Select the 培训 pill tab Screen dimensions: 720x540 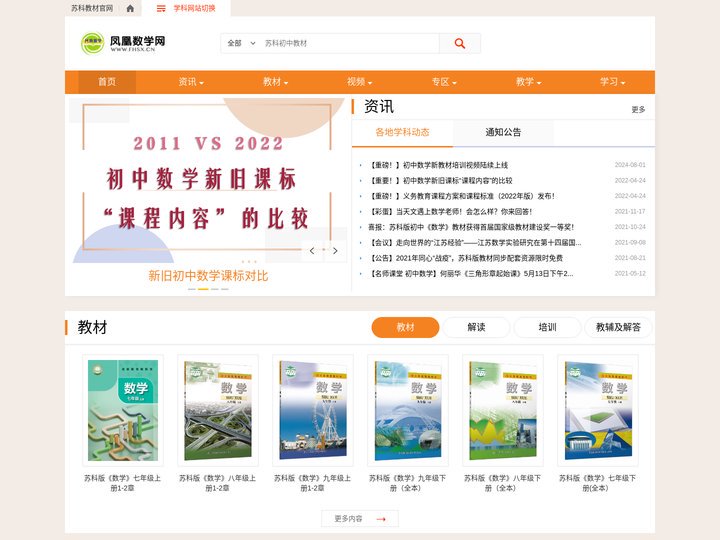point(547,327)
